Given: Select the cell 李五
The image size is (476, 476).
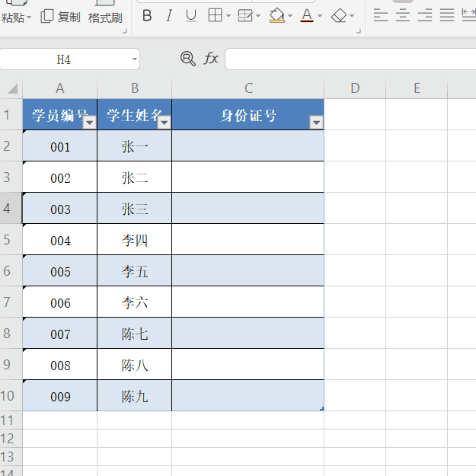Looking at the screenshot, I should (135, 271).
